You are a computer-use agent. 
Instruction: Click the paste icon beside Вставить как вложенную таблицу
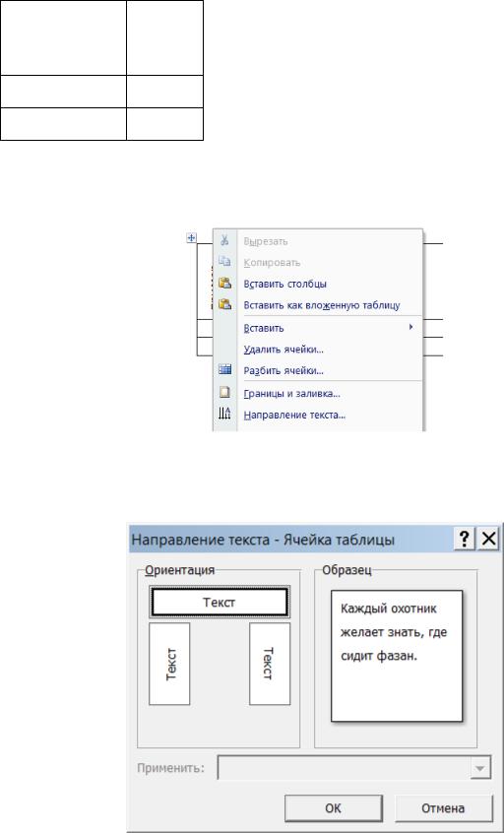(x=225, y=305)
